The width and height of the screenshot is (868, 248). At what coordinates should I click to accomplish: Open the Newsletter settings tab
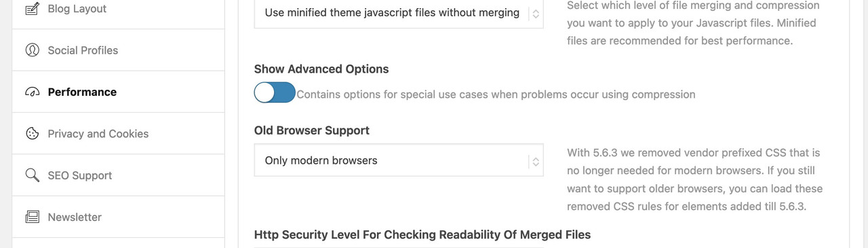118,217
